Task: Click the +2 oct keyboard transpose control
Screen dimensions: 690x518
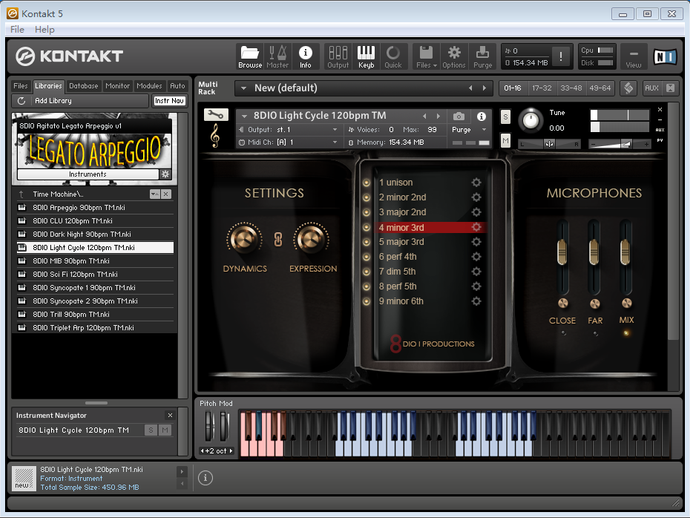Action: tap(217, 451)
